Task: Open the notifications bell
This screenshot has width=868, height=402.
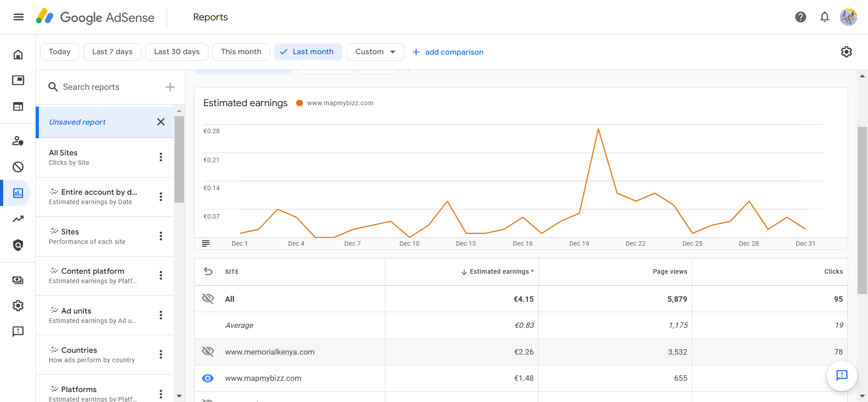Action: pyautogui.click(x=825, y=17)
